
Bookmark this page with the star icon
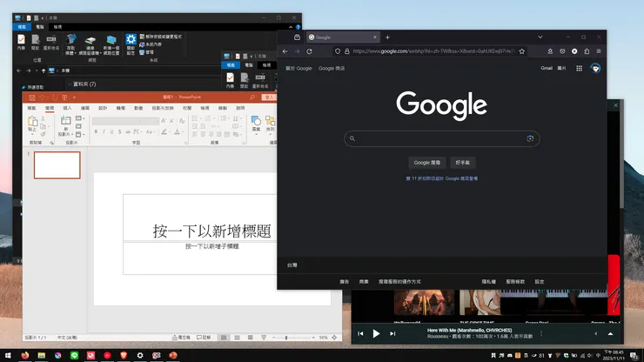(522, 51)
